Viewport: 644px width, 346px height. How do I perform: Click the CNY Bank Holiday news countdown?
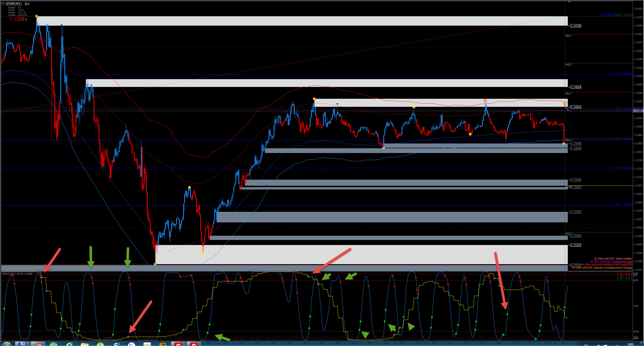pyautogui.click(x=613, y=259)
